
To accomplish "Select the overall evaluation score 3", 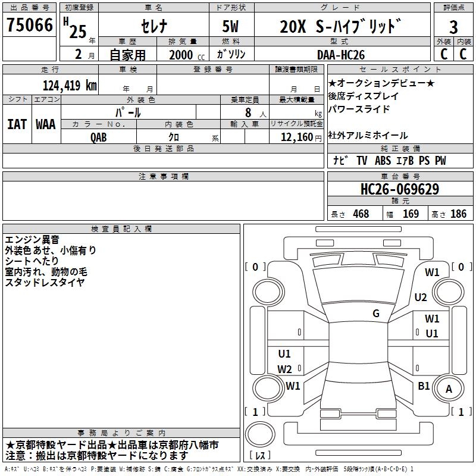I will pos(453,27).
